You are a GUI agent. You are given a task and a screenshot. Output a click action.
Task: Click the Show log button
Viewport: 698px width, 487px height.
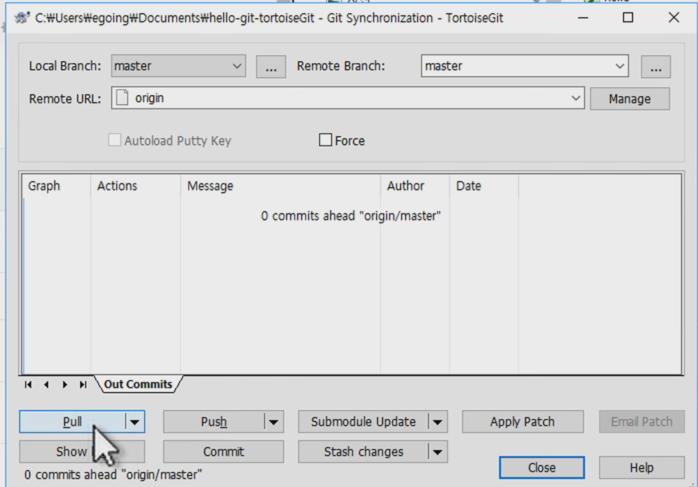point(82,452)
